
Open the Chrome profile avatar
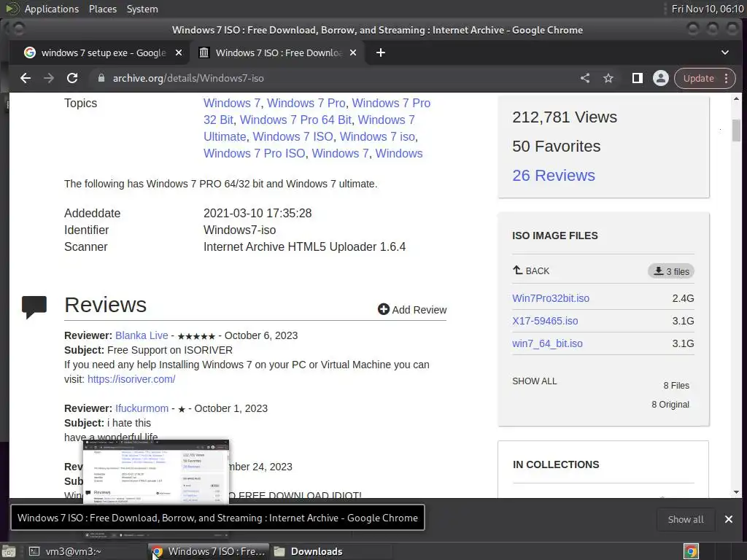(x=661, y=78)
